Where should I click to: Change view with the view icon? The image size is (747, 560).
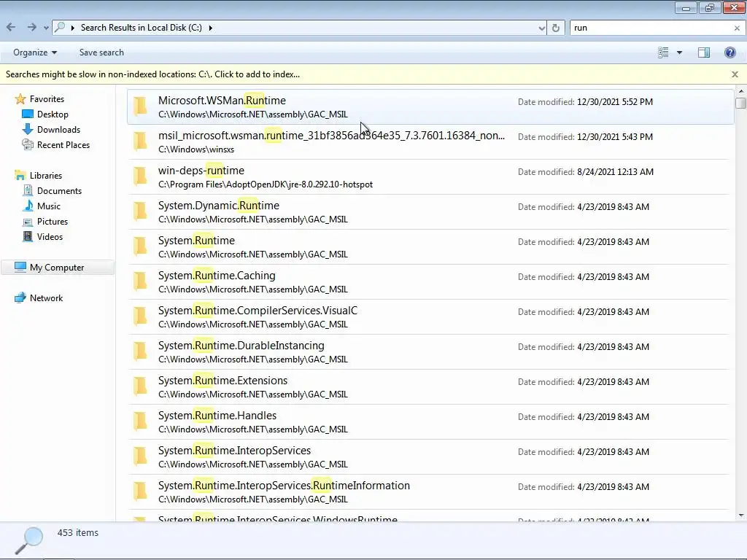662,52
